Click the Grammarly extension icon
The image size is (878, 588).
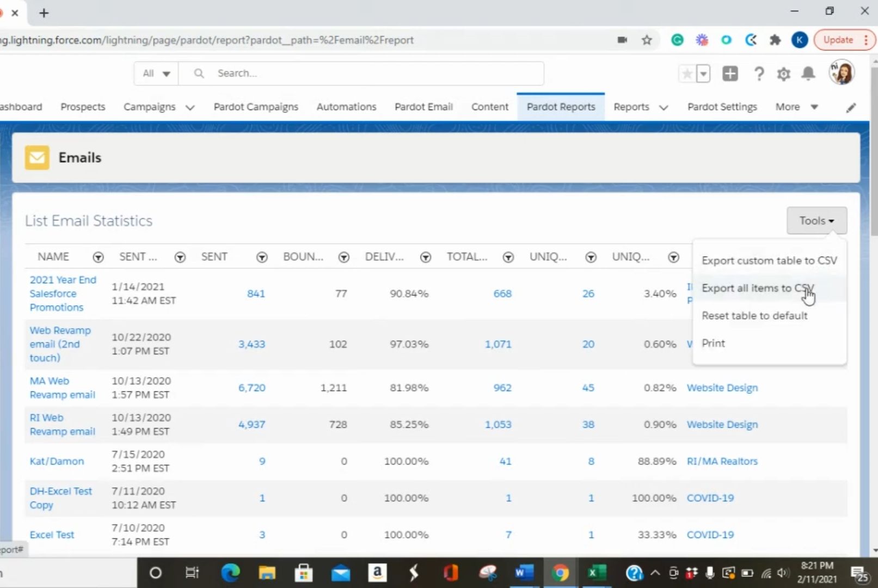[677, 40]
